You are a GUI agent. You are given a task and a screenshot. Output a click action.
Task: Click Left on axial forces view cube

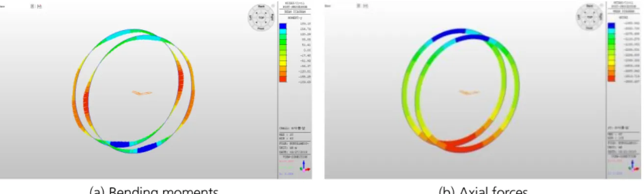[578, 17]
